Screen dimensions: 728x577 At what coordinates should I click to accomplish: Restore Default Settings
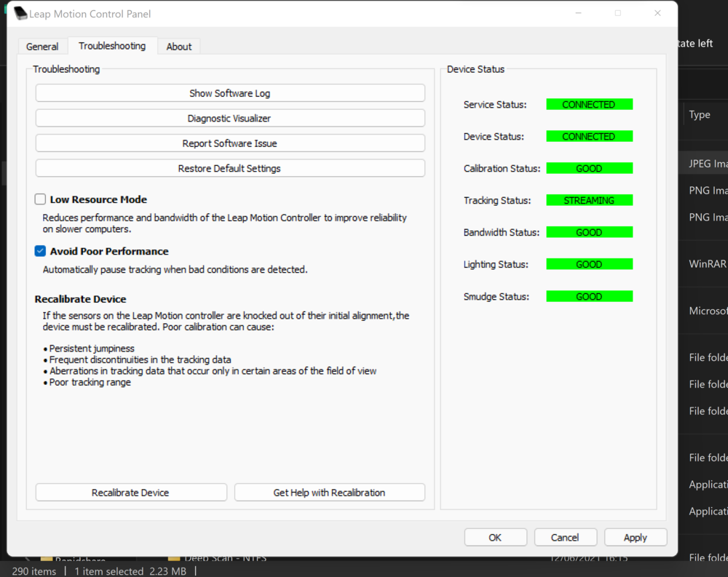pos(229,167)
